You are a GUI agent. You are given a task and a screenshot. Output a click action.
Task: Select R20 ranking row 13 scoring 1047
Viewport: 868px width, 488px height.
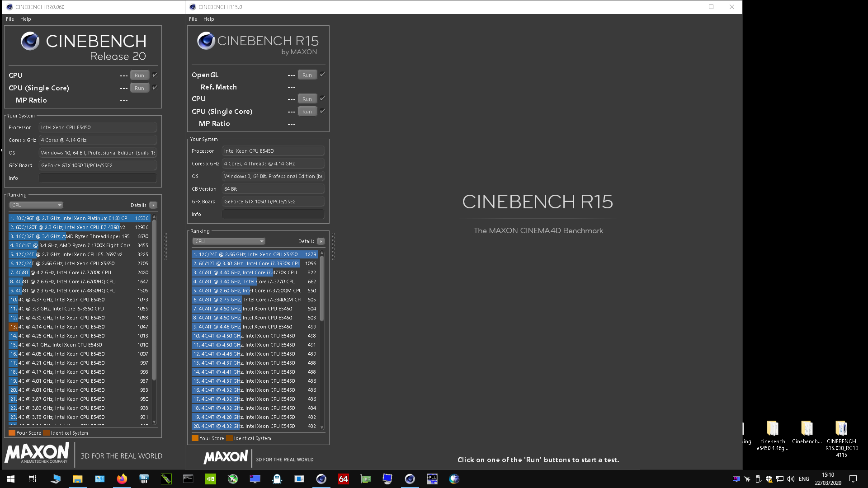pos(80,327)
